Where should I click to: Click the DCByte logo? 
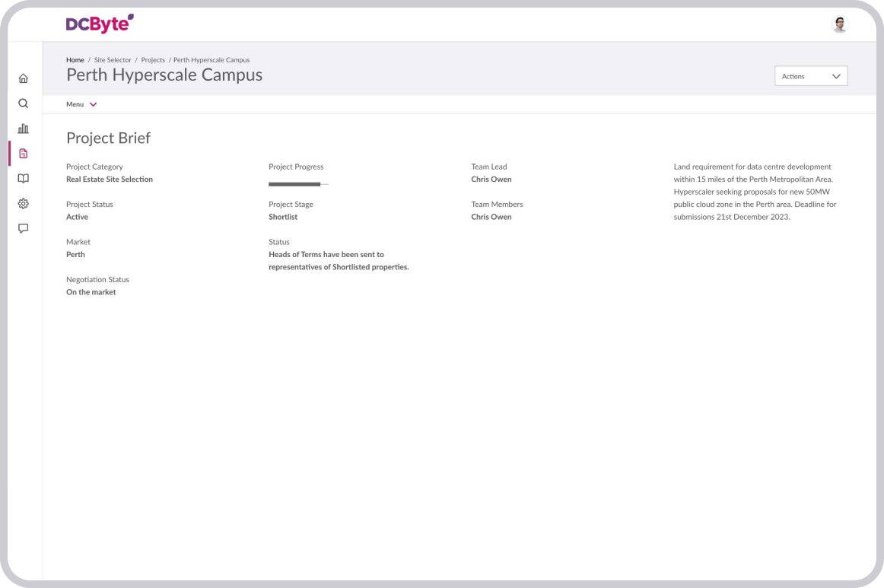pyautogui.click(x=100, y=24)
